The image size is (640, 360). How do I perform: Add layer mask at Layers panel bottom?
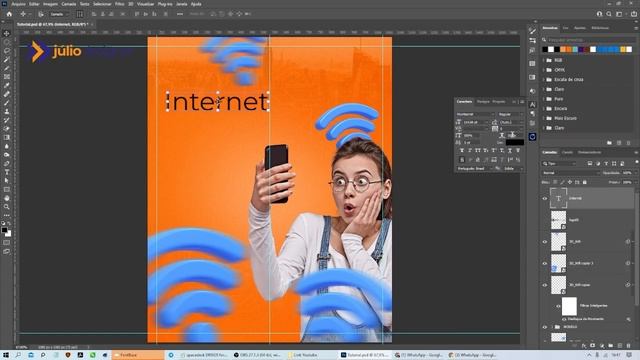tap(593, 346)
